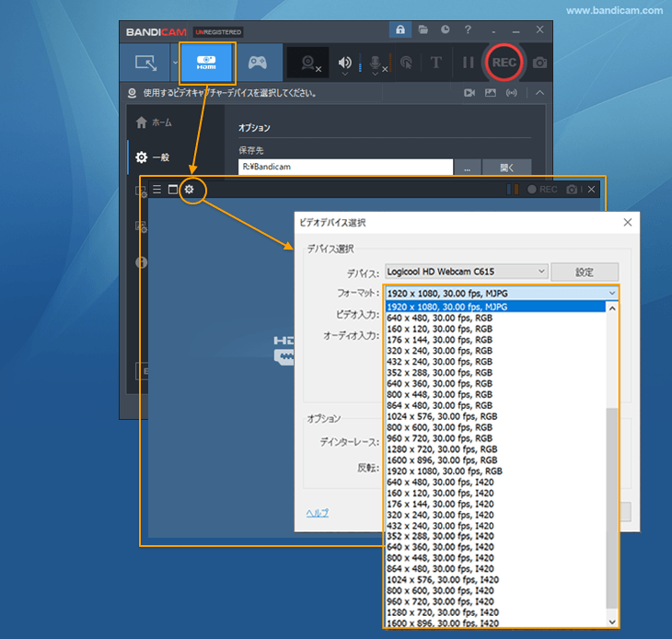Open scheduled recording clock icon
The height and width of the screenshot is (639, 672).
point(446,29)
